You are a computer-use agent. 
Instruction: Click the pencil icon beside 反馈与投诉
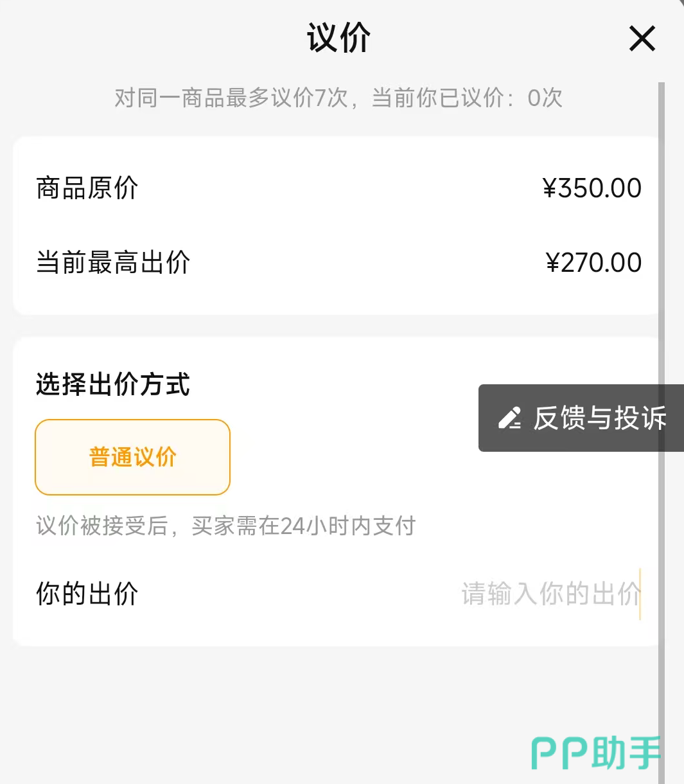point(509,418)
